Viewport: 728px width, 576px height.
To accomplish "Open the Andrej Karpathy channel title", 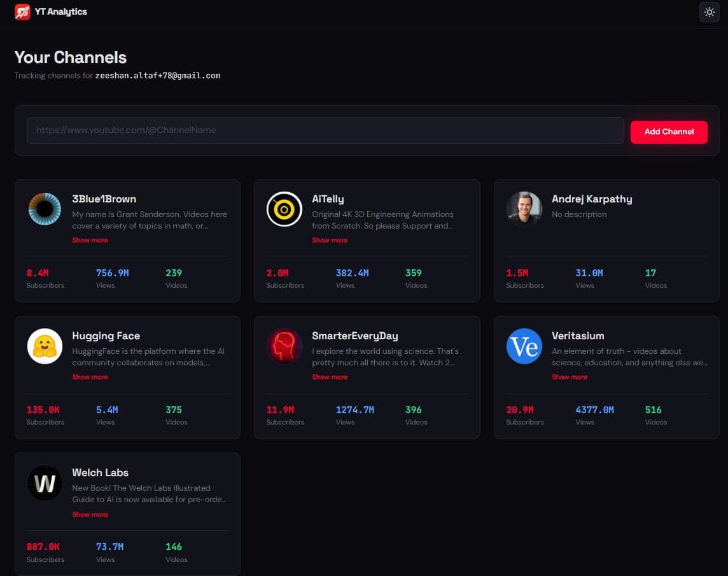I will click(x=592, y=199).
